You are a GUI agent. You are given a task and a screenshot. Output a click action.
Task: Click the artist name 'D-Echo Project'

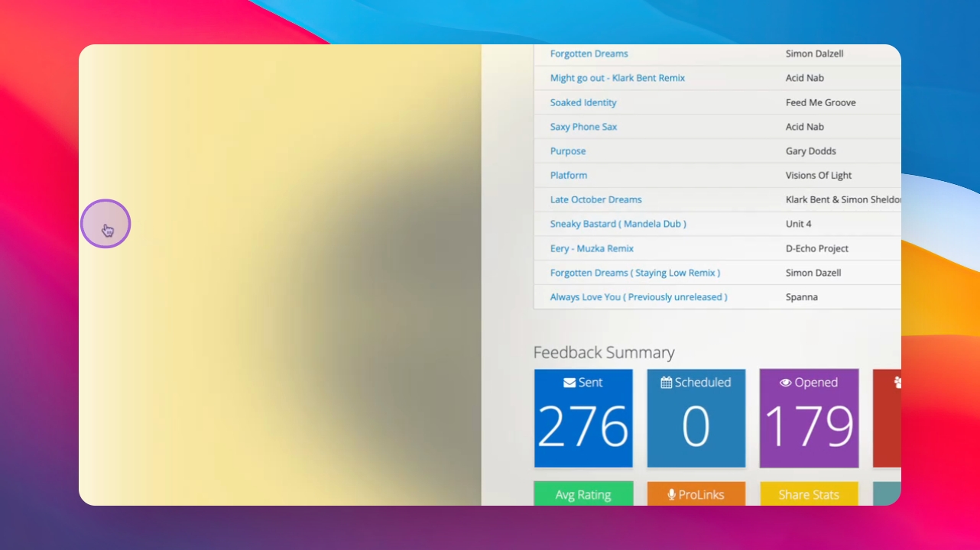click(x=817, y=248)
